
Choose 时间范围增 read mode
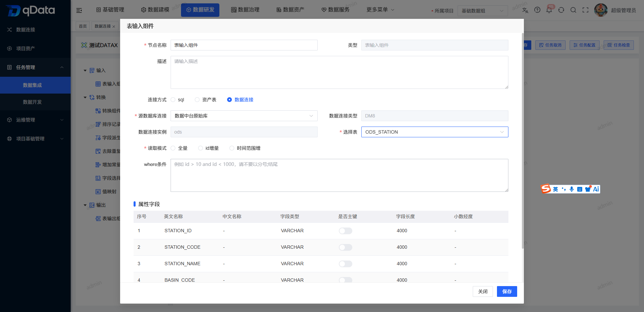pos(232,148)
